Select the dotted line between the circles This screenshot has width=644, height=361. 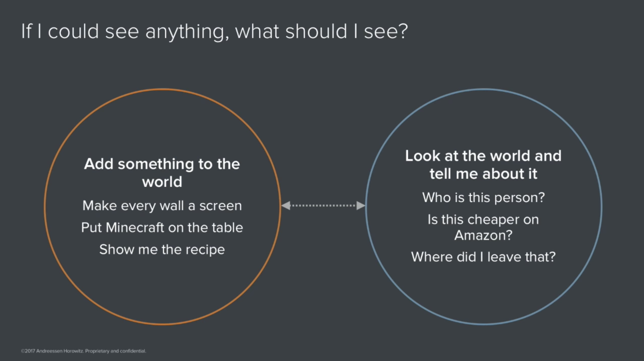pyautogui.click(x=323, y=206)
